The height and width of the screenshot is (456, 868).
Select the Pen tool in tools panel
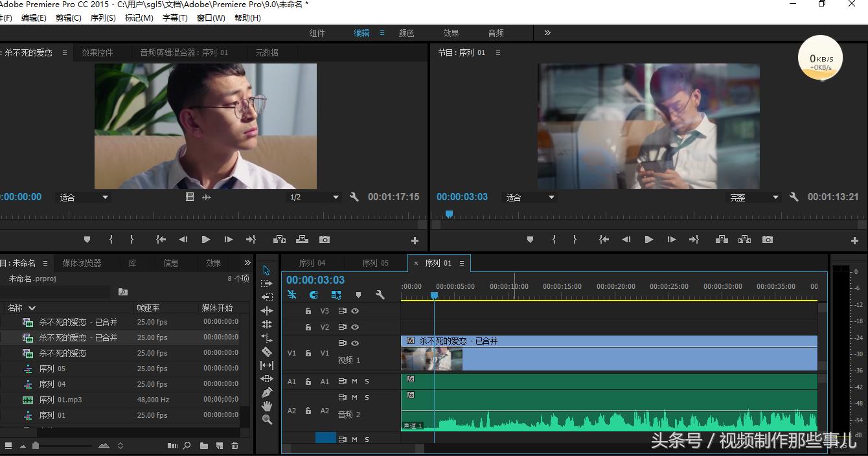pos(266,393)
